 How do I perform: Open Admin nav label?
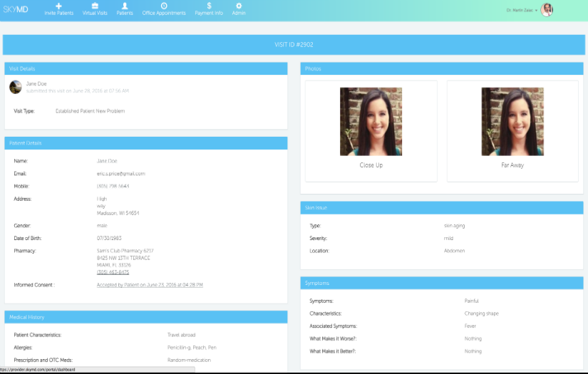tap(239, 13)
